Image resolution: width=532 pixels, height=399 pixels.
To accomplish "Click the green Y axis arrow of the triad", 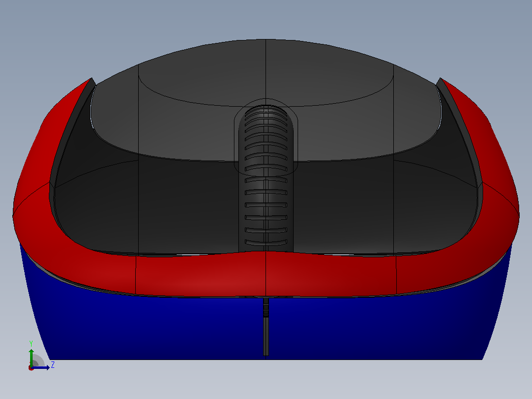I will pyautogui.click(x=31, y=357).
